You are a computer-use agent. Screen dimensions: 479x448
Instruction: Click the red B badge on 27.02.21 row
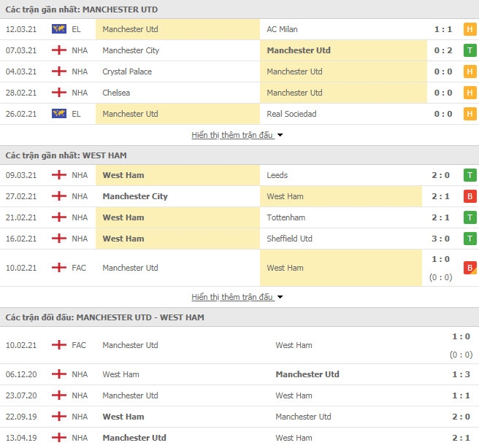point(470,196)
